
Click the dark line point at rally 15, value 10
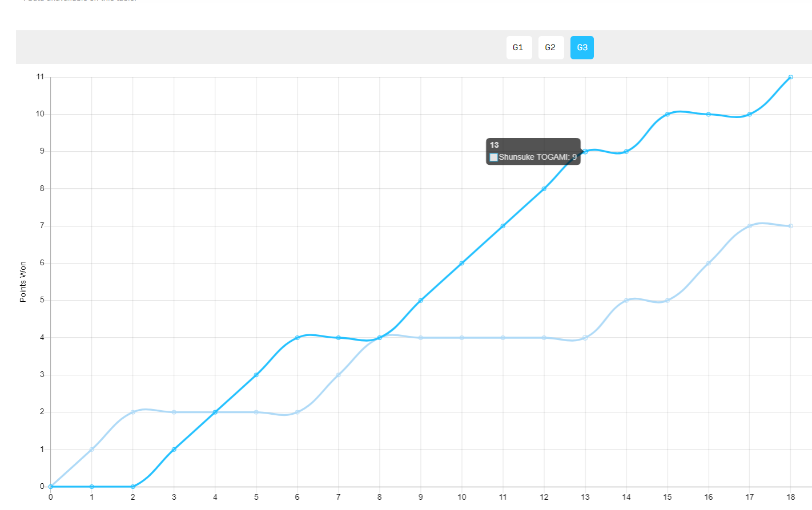pyautogui.click(x=667, y=114)
